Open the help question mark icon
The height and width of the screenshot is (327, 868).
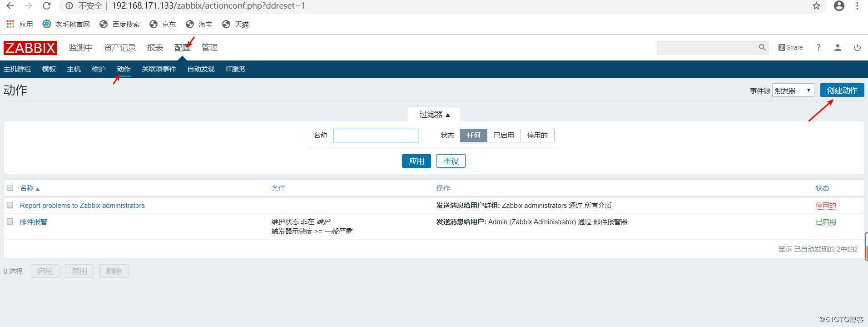[818, 47]
